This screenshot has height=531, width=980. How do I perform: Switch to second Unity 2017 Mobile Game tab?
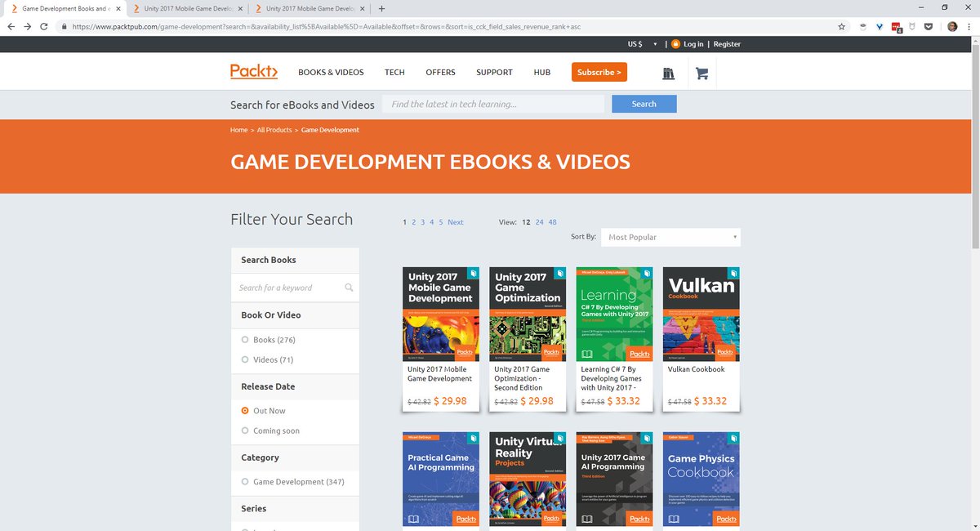point(187,8)
